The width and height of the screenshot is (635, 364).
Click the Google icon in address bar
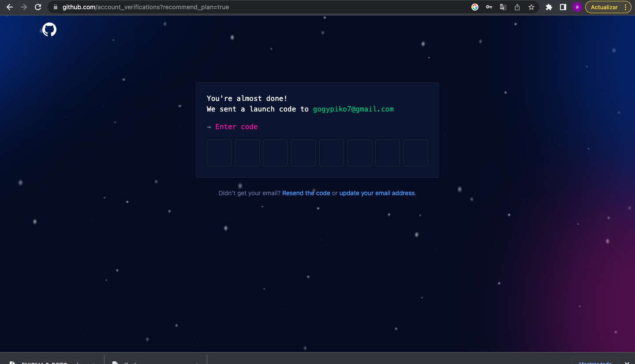click(475, 7)
